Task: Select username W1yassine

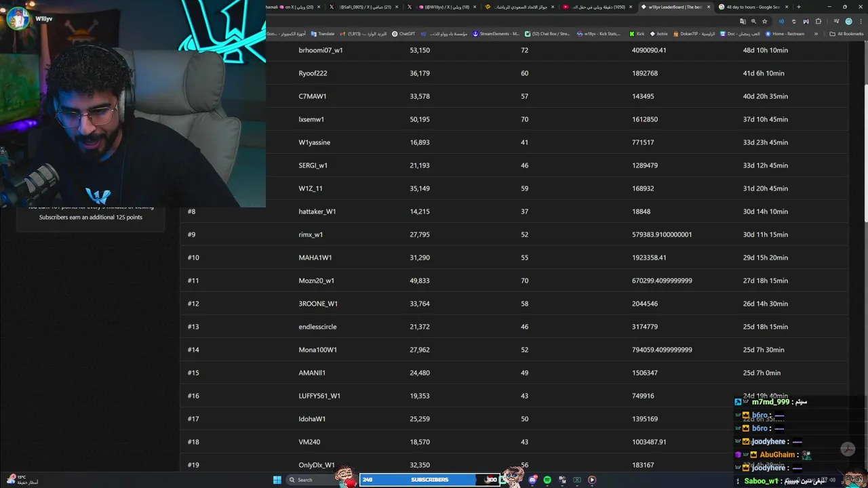Action: [x=315, y=142]
